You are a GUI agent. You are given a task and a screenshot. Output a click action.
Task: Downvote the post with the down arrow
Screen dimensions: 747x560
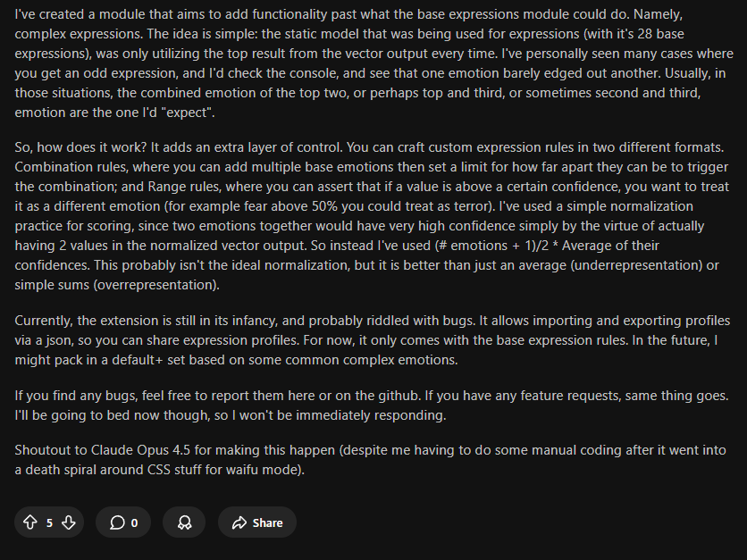(69, 522)
